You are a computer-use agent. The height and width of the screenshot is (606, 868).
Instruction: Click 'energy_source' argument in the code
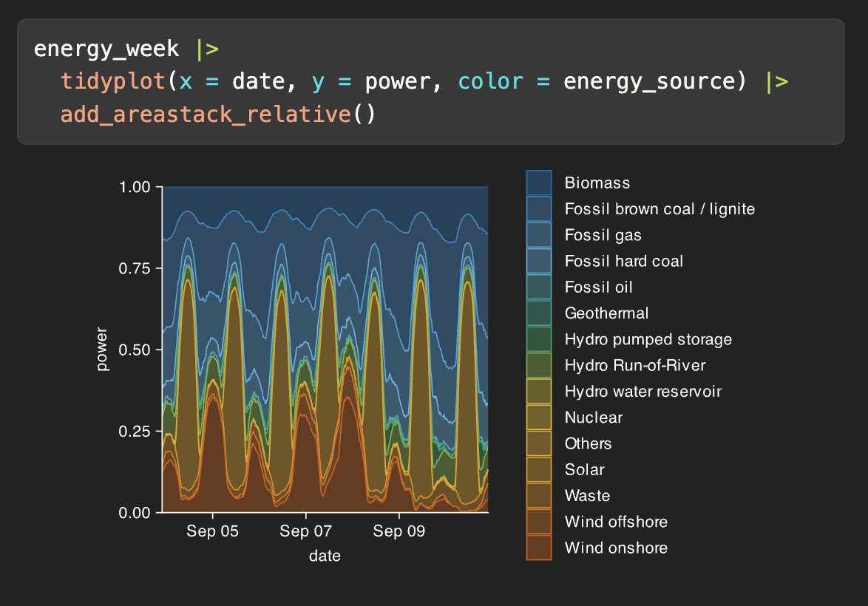(650, 82)
